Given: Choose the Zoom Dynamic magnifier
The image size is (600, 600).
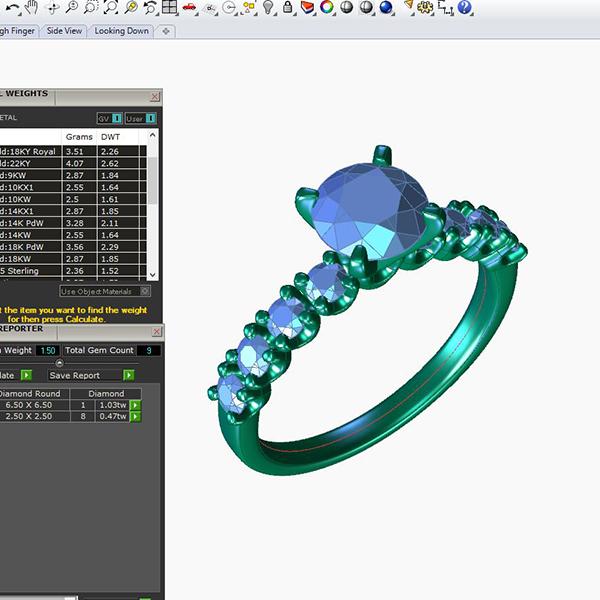Looking at the screenshot, I should [72, 7].
